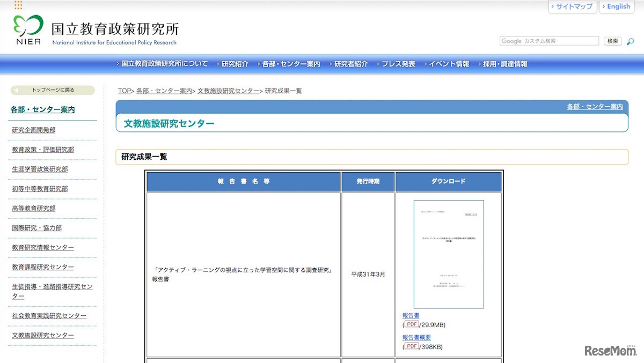Open the 研究紹介 navigation menu
Screen dimensions: 644x363
pyautogui.click(x=235, y=63)
